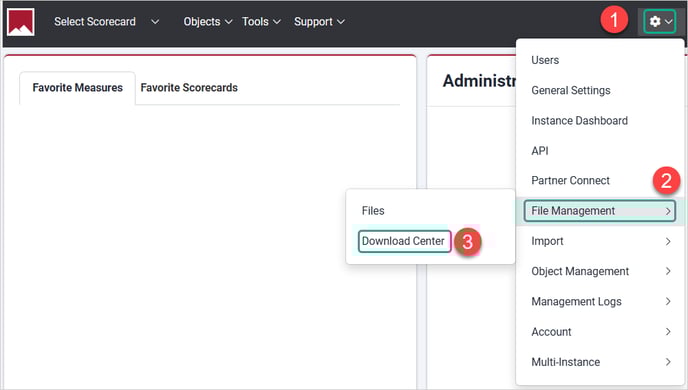The height and width of the screenshot is (390, 688).
Task: Expand the Management Logs submenu
Action: (600, 302)
